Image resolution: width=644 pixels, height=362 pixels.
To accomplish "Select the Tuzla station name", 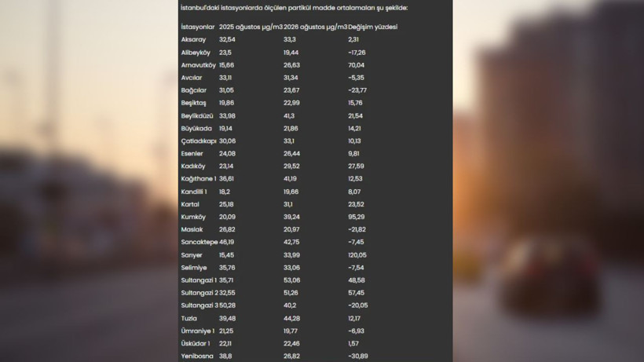I will pyautogui.click(x=189, y=318).
